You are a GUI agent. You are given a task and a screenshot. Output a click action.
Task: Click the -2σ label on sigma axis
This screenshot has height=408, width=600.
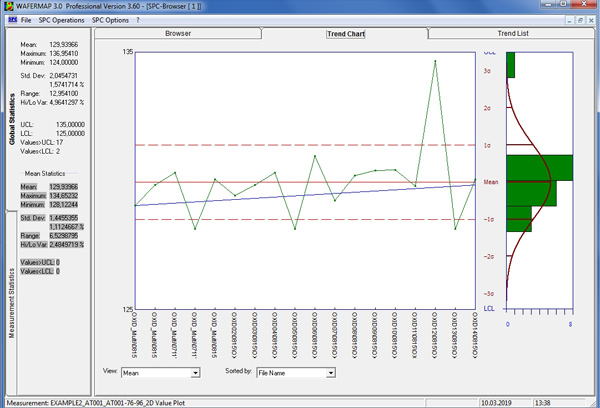point(489,256)
